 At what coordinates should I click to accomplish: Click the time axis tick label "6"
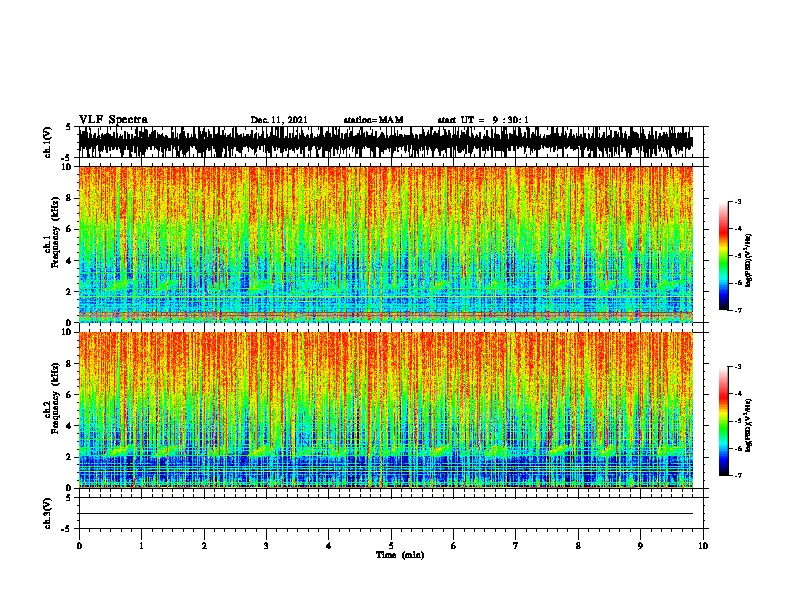click(x=453, y=546)
